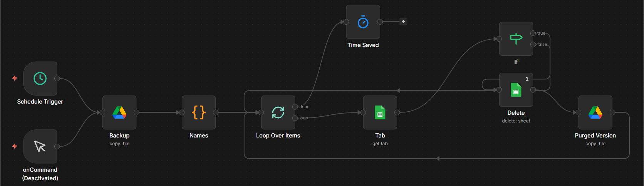Select the onCommand cursor trigger node

[40, 146]
